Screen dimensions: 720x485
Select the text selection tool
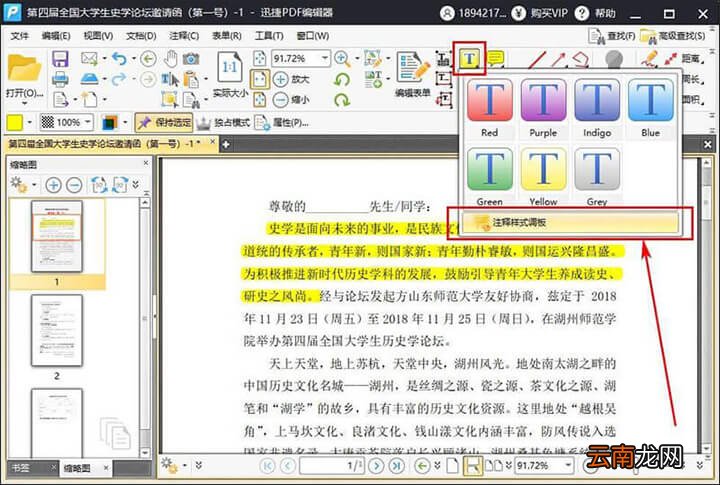point(170,79)
